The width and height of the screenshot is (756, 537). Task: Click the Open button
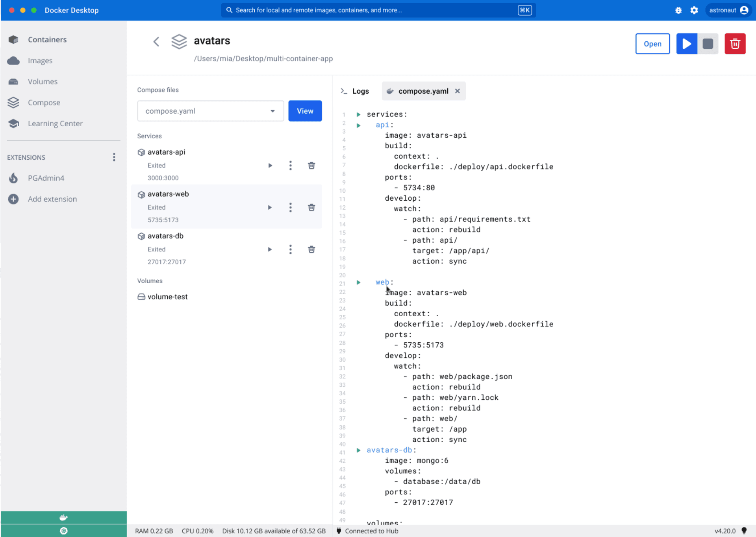pos(652,44)
